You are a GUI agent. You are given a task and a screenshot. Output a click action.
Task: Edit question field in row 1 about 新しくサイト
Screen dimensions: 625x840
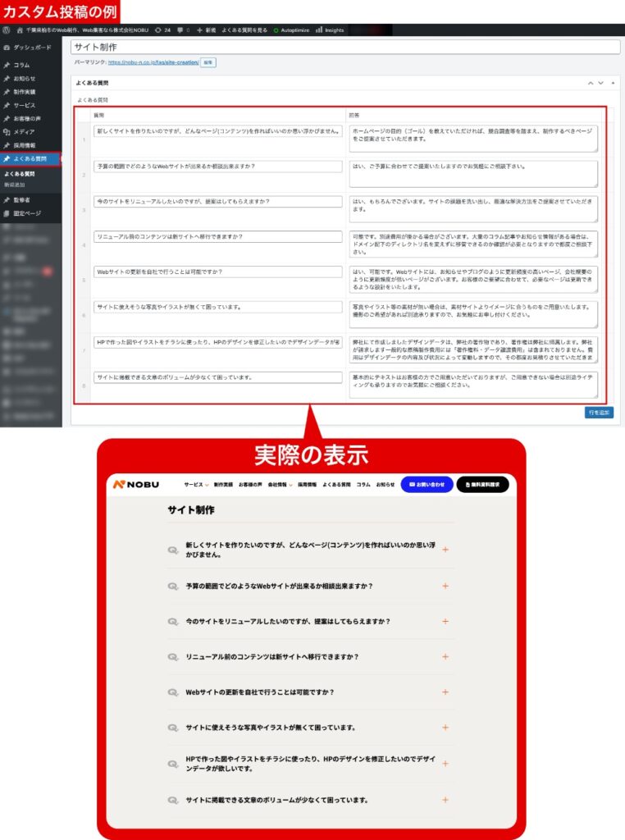(218, 130)
